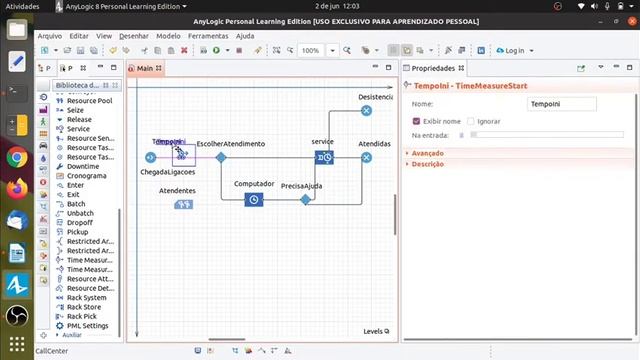Image resolution: width=640 pixels, height=360 pixels.
Task: Open Google Chrome from the dock
Action: click(x=17, y=157)
